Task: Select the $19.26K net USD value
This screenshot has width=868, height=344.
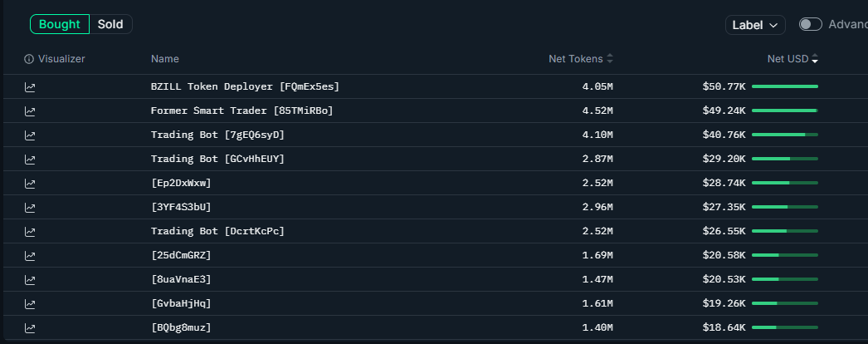Action: [724, 303]
